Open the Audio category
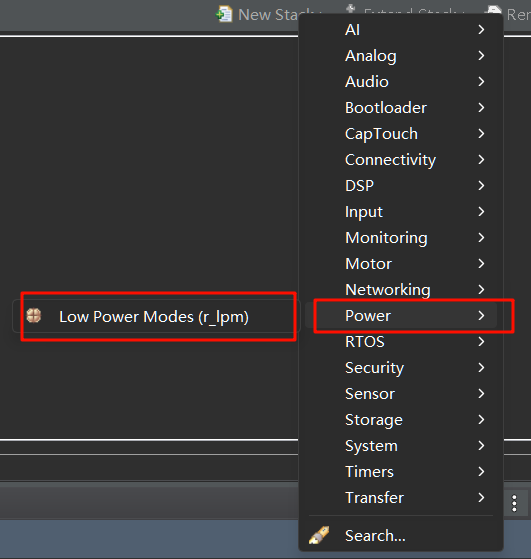The width and height of the screenshot is (531, 559). pos(401,82)
